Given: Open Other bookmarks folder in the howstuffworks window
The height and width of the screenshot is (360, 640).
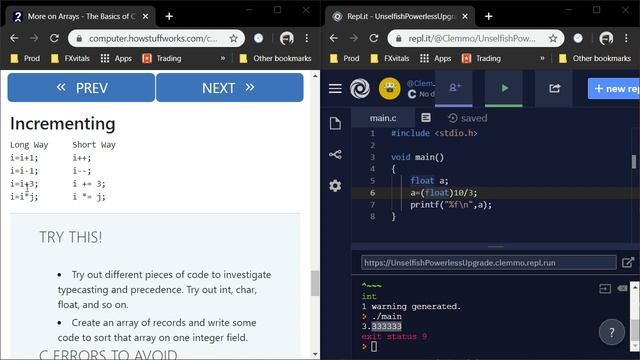Looking at the screenshot, I should coord(276,58).
